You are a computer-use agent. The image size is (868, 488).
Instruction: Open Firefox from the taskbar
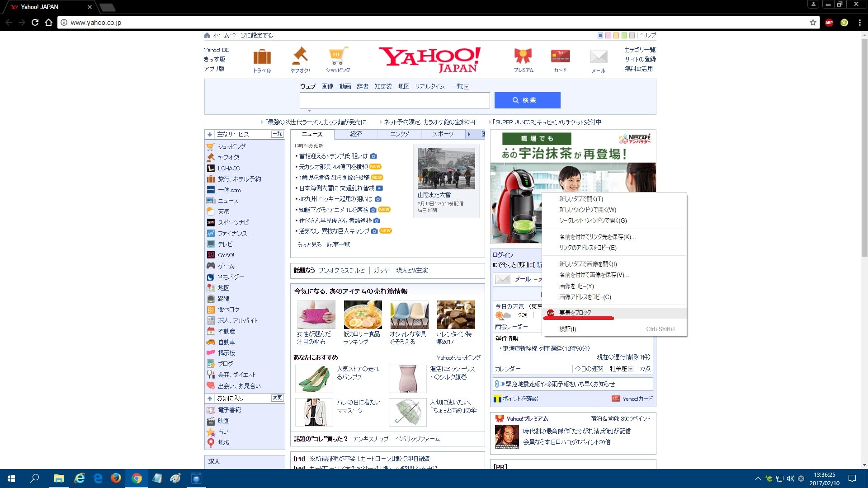click(x=116, y=478)
